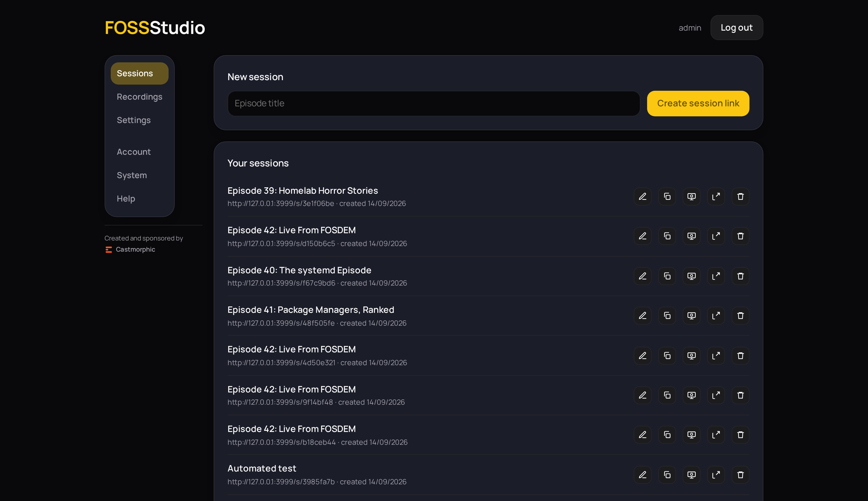Edit the session with link 9f14bf48
The image size is (868, 501).
point(642,395)
